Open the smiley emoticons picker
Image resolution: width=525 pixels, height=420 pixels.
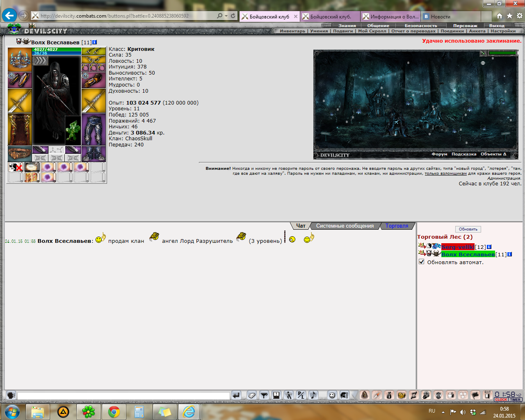(332, 395)
